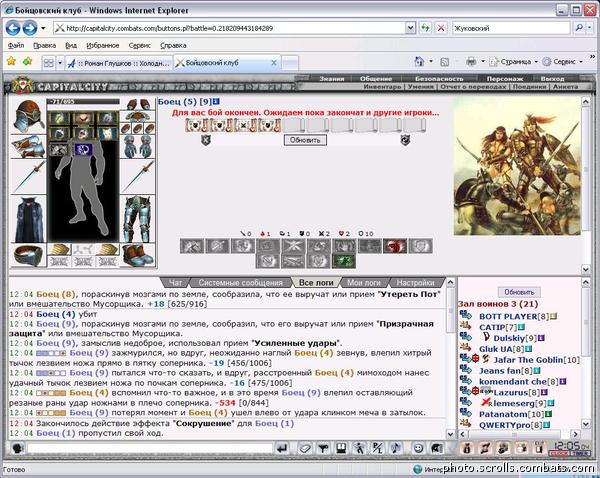600x478 pixels.
Task: Open the Инвентарь link
Action: [382, 87]
